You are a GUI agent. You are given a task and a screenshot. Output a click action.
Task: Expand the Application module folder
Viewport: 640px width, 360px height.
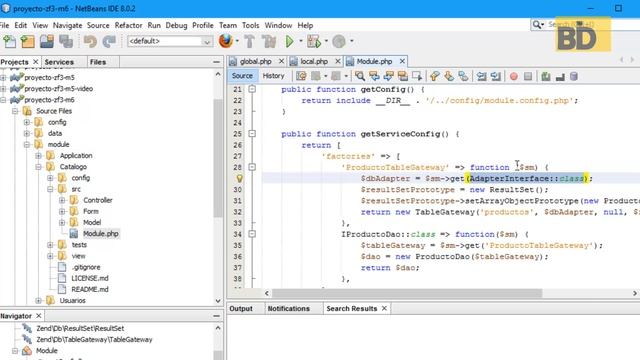[x=39, y=156]
